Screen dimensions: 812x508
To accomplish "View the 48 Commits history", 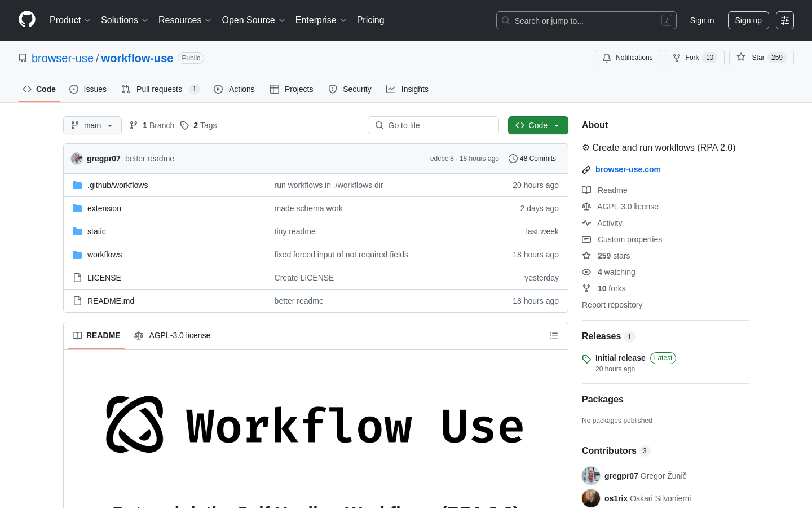I will (x=532, y=159).
